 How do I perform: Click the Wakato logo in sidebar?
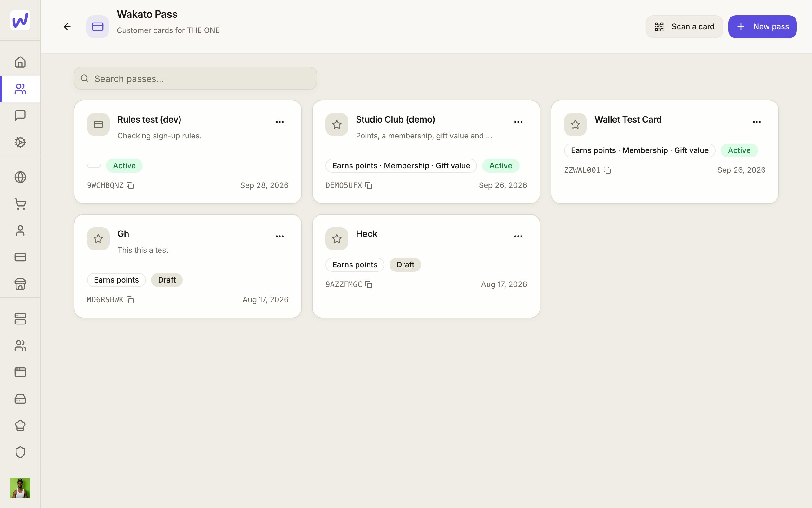(20, 20)
